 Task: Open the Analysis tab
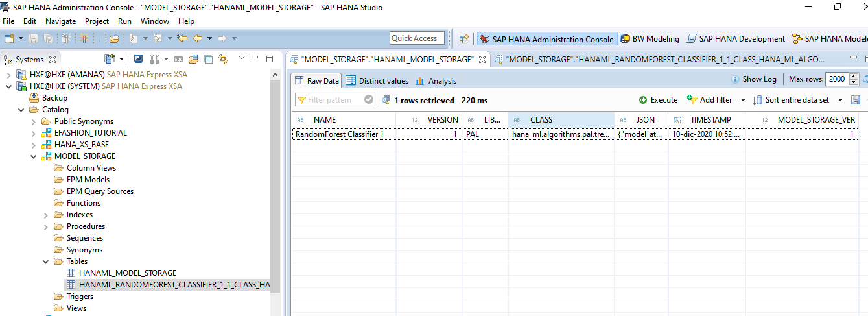pos(436,81)
